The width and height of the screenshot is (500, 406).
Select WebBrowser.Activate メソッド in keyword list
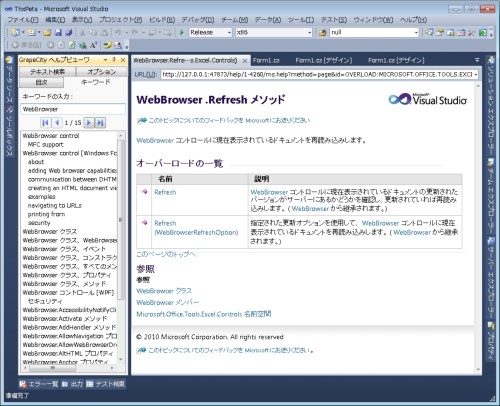tap(65, 319)
